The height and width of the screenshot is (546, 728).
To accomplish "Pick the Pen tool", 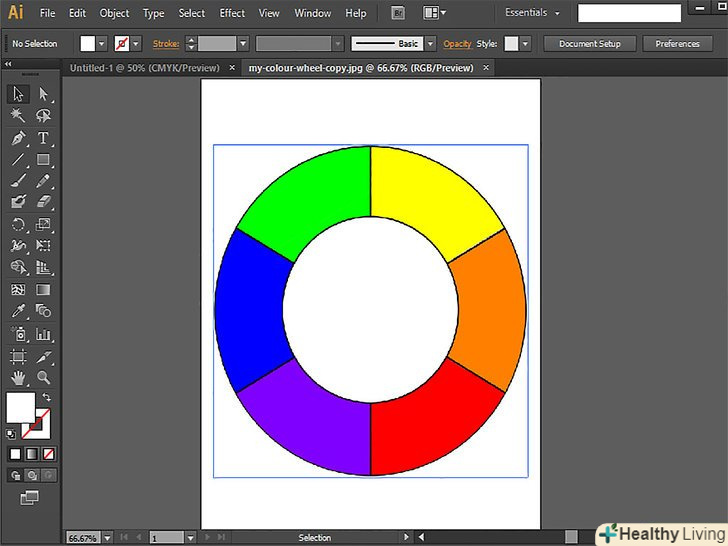I will (18, 138).
